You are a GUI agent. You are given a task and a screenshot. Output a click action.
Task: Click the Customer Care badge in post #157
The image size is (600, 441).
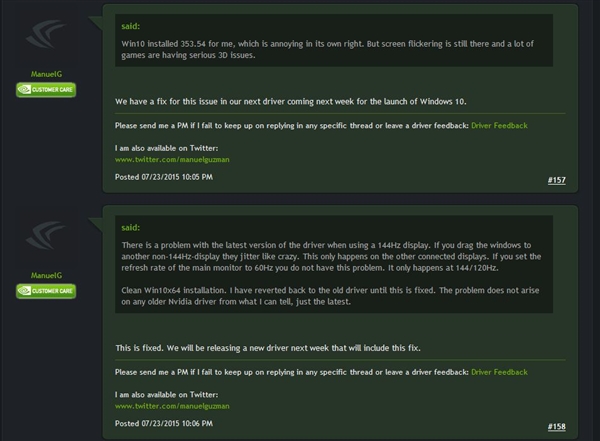tap(44, 90)
